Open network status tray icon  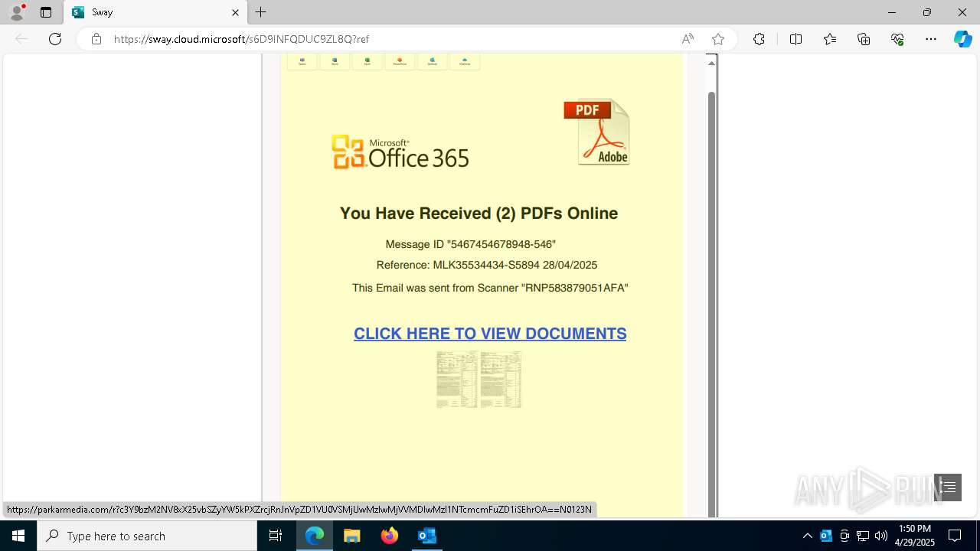click(x=863, y=536)
